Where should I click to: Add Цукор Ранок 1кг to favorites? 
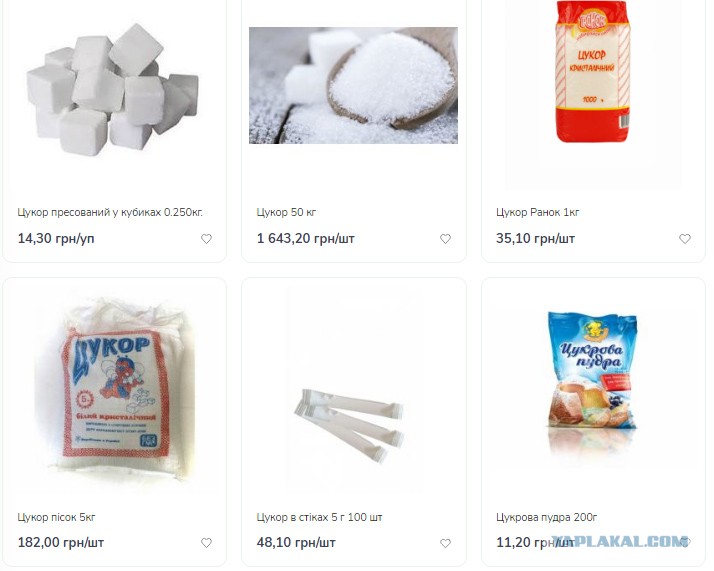[x=685, y=239]
